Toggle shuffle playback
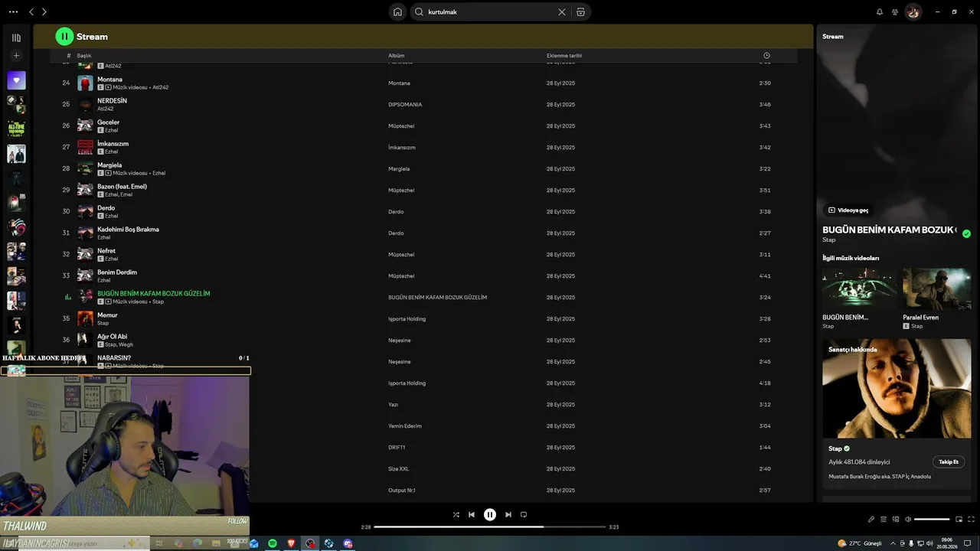The image size is (980, 551). pos(456,515)
